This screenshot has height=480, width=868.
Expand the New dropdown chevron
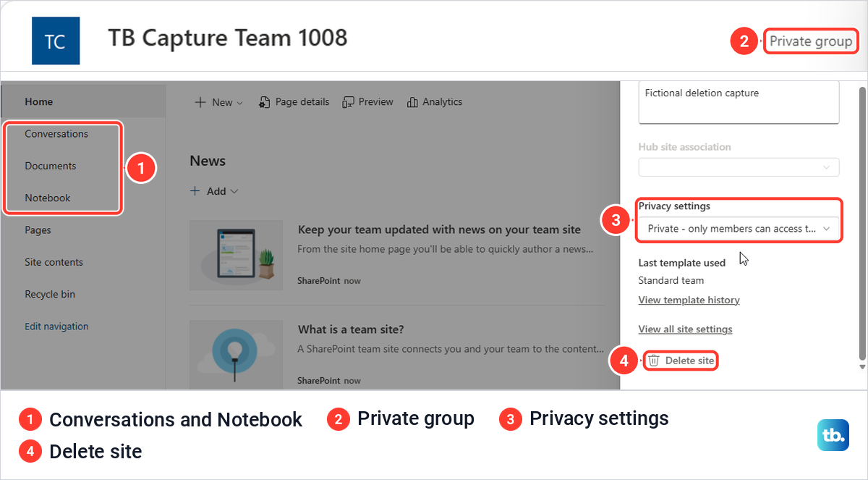(x=240, y=103)
